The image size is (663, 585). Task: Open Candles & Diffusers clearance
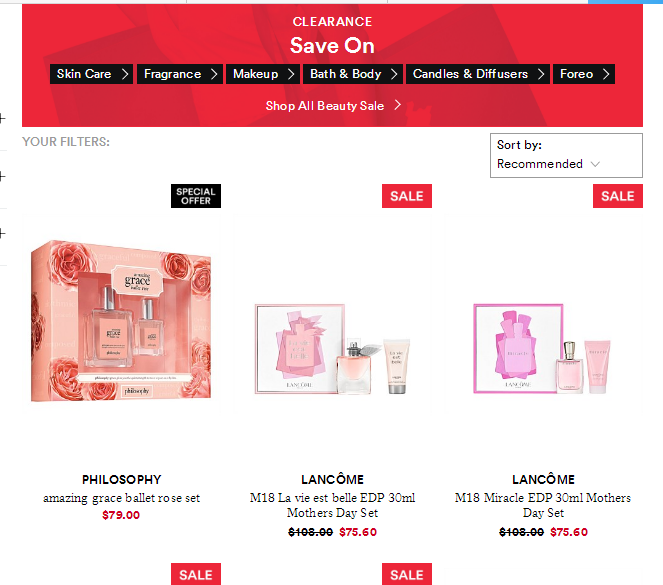(478, 74)
